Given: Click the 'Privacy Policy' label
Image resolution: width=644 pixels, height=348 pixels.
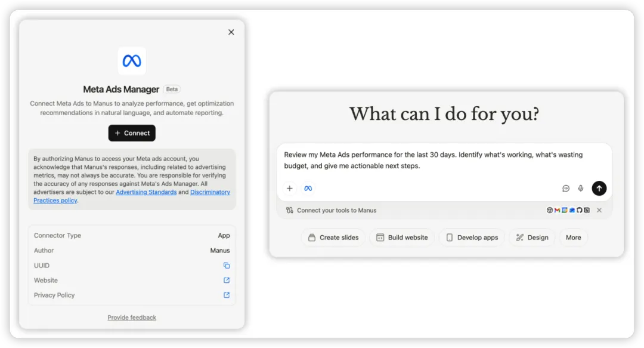Looking at the screenshot, I should pyautogui.click(x=54, y=295).
